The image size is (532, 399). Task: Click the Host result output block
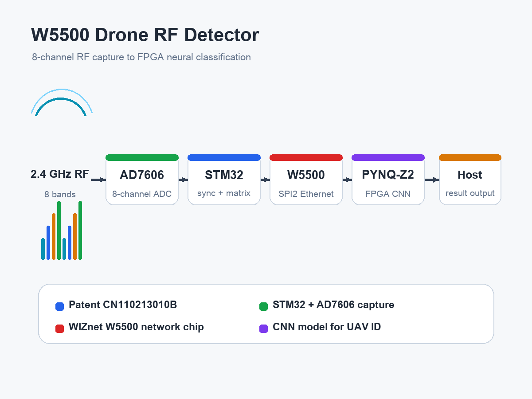470,180
